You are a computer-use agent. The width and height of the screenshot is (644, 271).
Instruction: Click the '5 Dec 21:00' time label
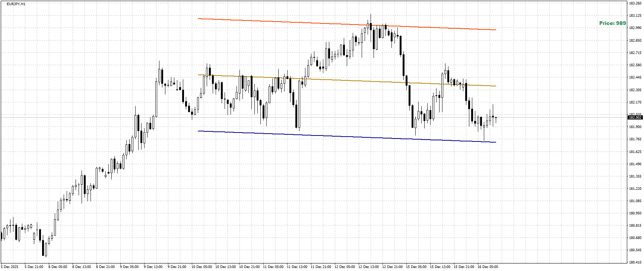click(34, 267)
